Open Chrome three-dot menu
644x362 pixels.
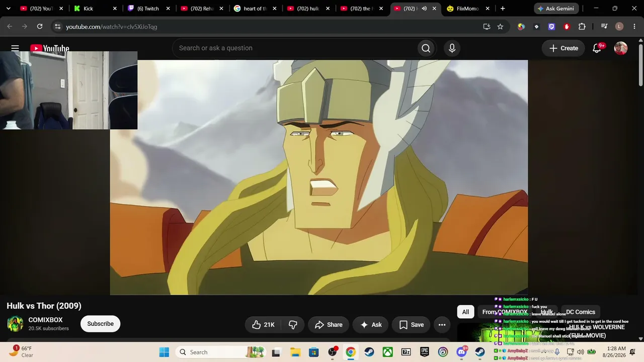[634, 27]
